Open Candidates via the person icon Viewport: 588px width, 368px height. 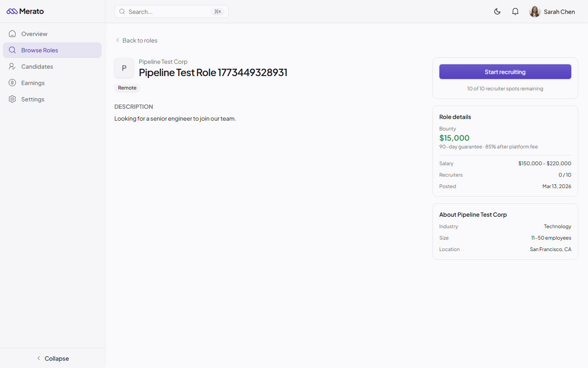12,66
